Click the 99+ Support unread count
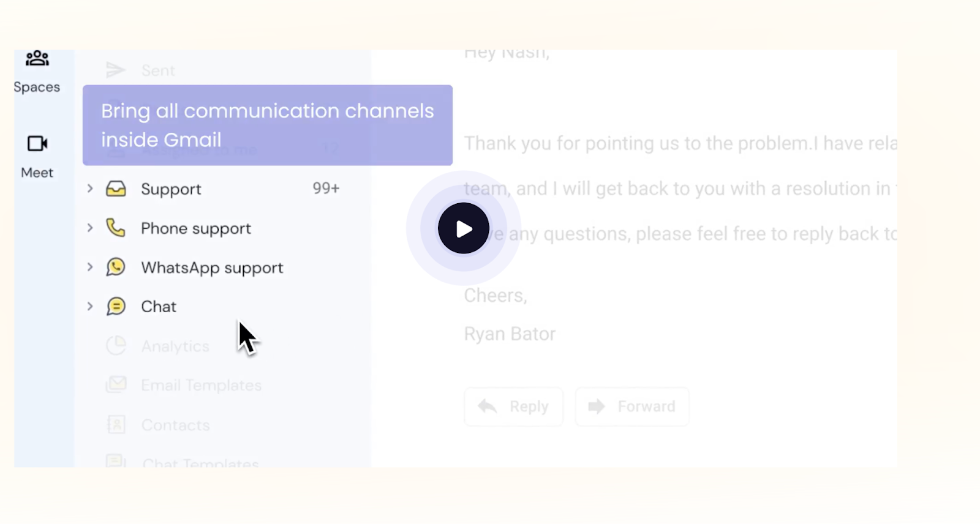This screenshot has height=524, width=980. click(x=326, y=188)
